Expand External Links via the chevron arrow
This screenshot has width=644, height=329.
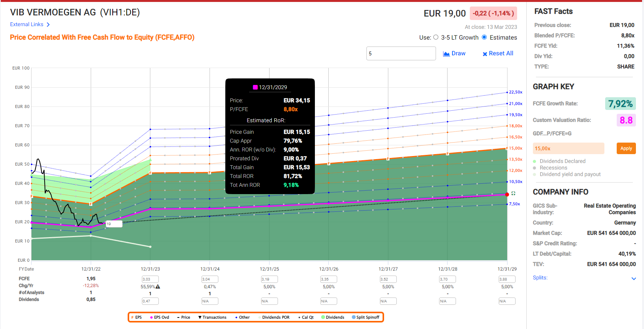pyautogui.click(x=48, y=25)
